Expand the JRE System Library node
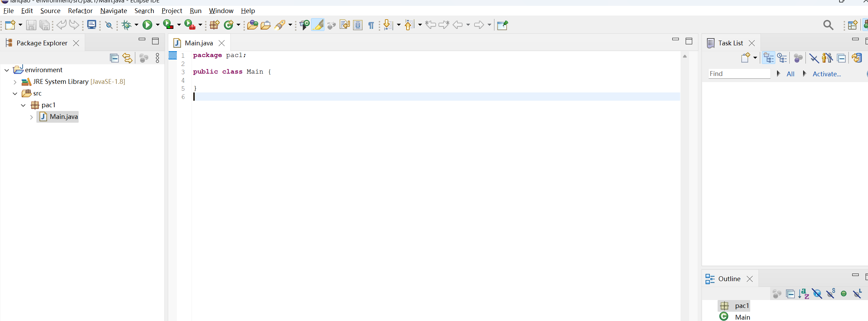The height and width of the screenshot is (321, 868). pos(15,82)
